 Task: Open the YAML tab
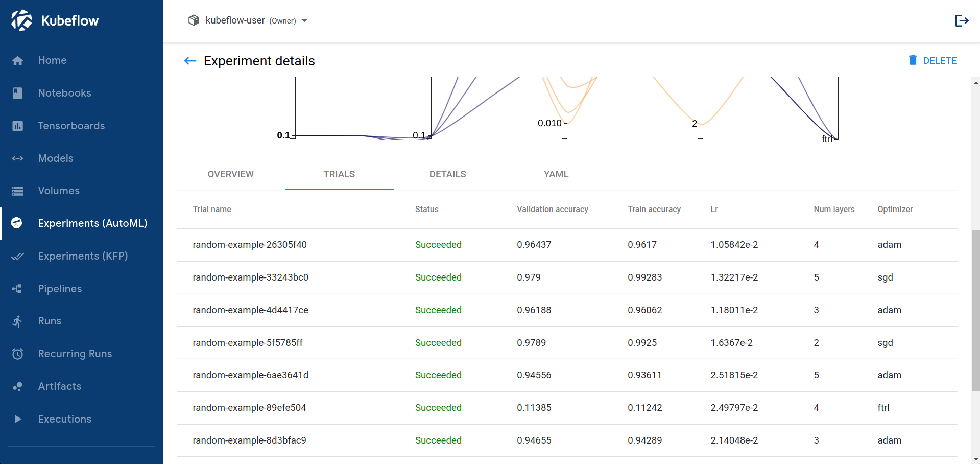(556, 174)
